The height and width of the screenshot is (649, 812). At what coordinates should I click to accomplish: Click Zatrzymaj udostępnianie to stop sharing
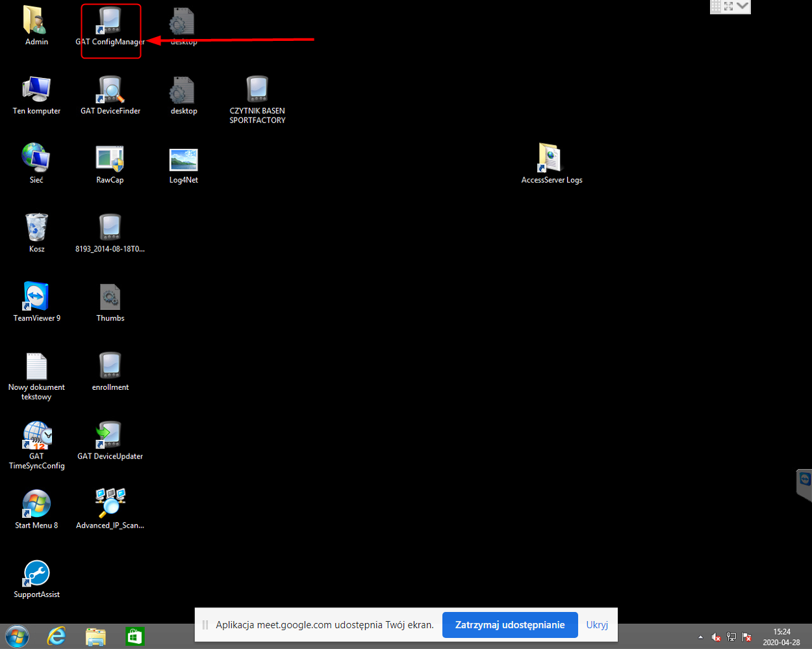click(x=510, y=625)
